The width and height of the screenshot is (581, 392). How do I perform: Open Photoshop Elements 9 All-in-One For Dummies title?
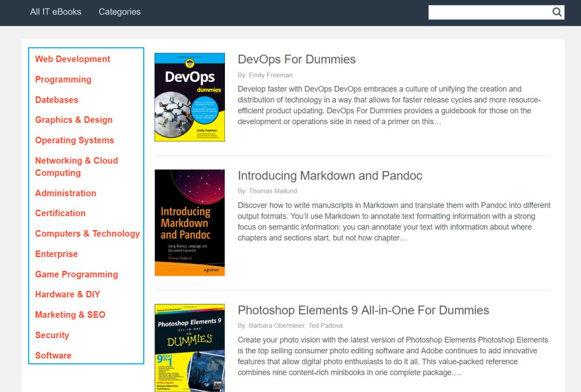(x=364, y=310)
